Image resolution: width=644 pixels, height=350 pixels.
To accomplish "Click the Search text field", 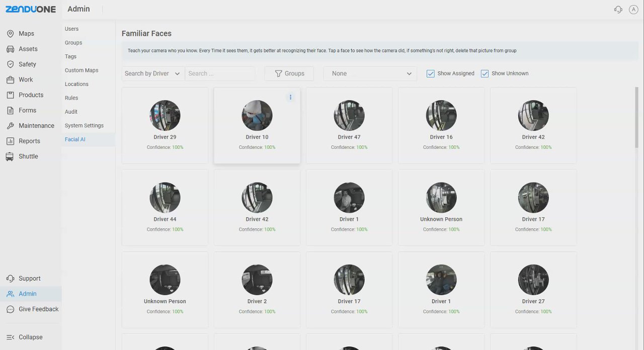I will [x=220, y=73].
